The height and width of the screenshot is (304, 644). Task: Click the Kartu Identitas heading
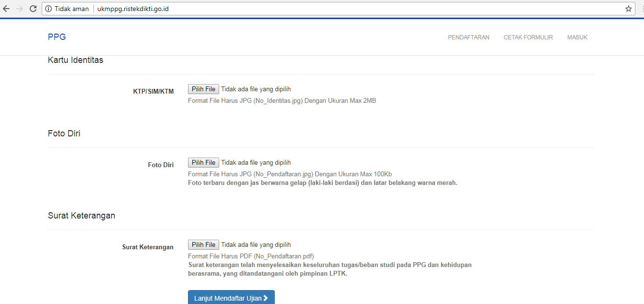[75, 60]
